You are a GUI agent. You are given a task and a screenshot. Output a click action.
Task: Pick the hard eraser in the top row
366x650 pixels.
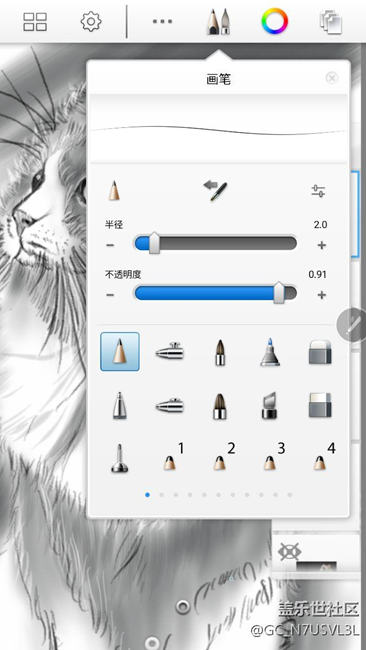[320, 352]
